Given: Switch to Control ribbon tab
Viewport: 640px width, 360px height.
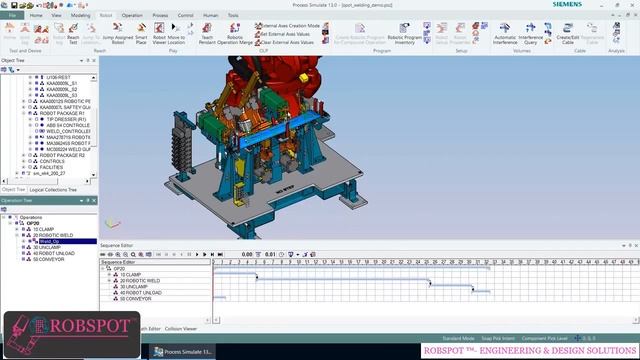Looking at the screenshot, I should (x=185, y=16).
